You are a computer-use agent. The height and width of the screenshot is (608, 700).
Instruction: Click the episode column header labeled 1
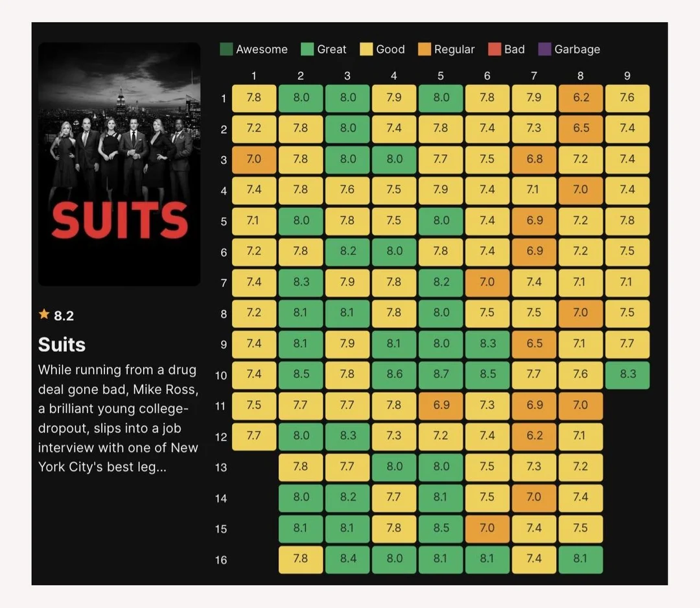click(253, 76)
